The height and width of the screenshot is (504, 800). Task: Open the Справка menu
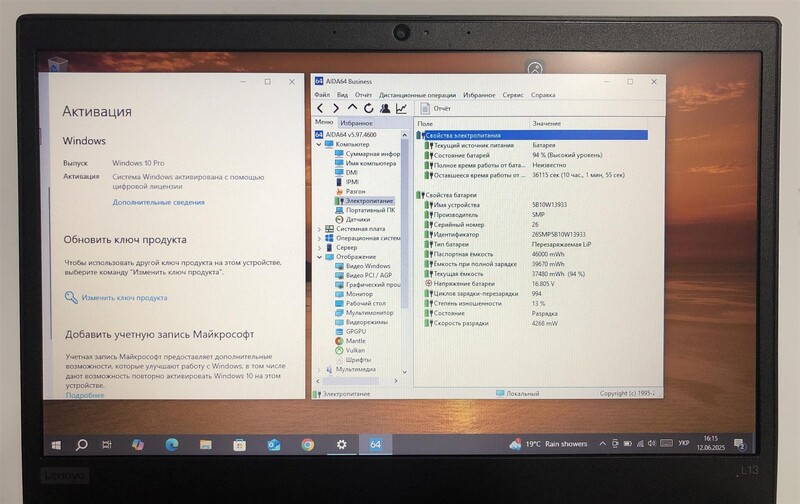pos(543,95)
